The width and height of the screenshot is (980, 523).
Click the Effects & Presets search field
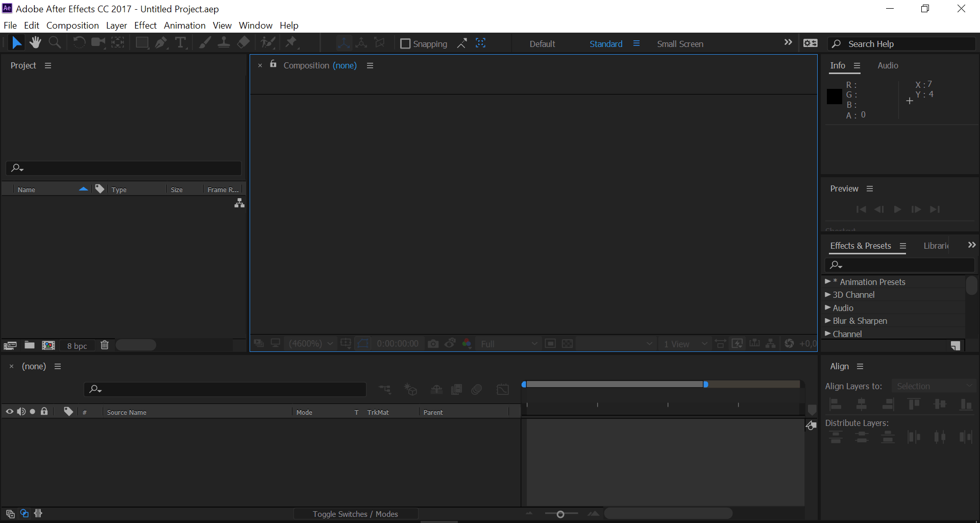tap(899, 265)
